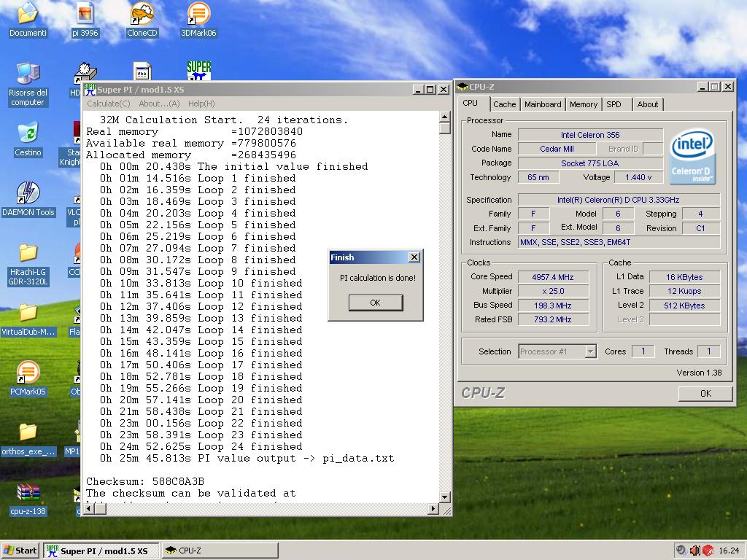Click OK button in CPU-Z window
Image resolution: width=747 pixels, height=560 pixels.
[x=705, y=393]
